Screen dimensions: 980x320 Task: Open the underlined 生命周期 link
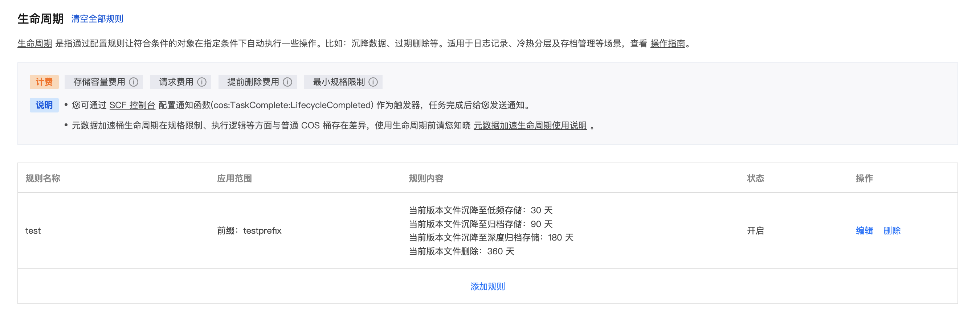point(34,44)
